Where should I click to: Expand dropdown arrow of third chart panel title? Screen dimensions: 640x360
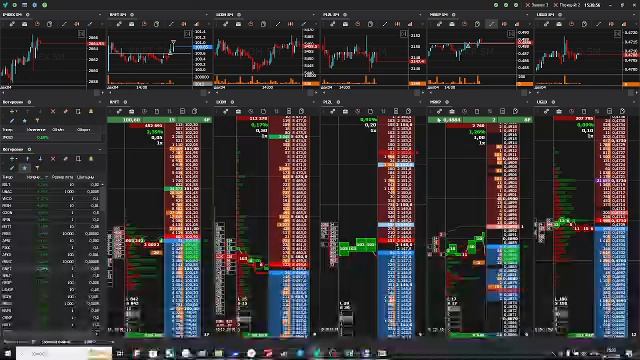[313, 15]
